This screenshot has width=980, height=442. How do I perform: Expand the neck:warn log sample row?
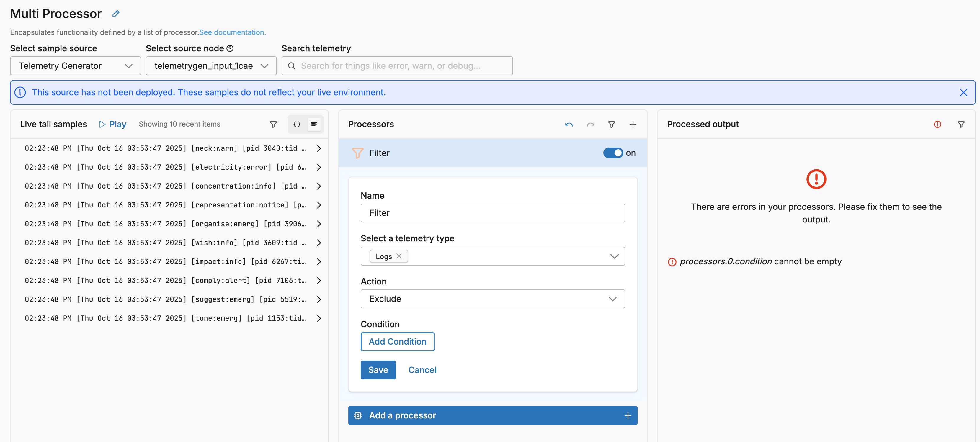[319, 148]
